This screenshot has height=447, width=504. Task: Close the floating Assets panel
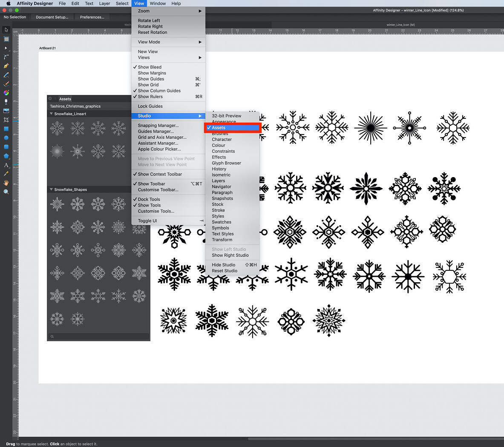click(x=50, y=99)
